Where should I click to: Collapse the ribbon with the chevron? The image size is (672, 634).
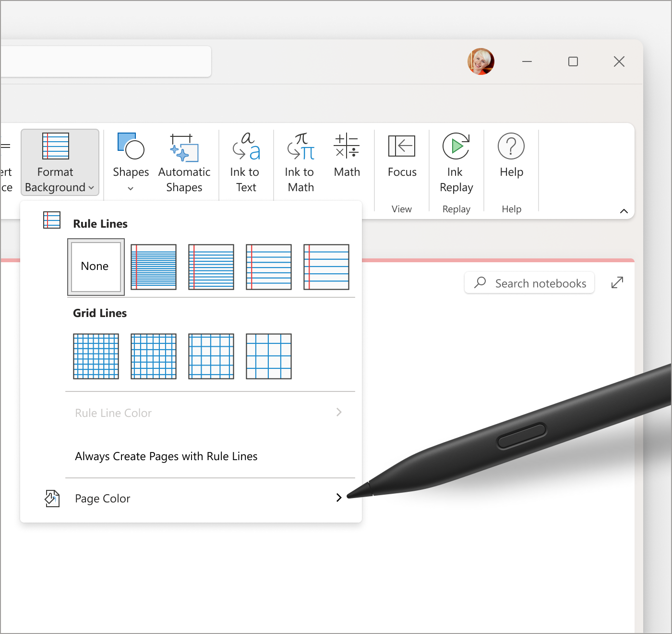(x=624, y=211)
